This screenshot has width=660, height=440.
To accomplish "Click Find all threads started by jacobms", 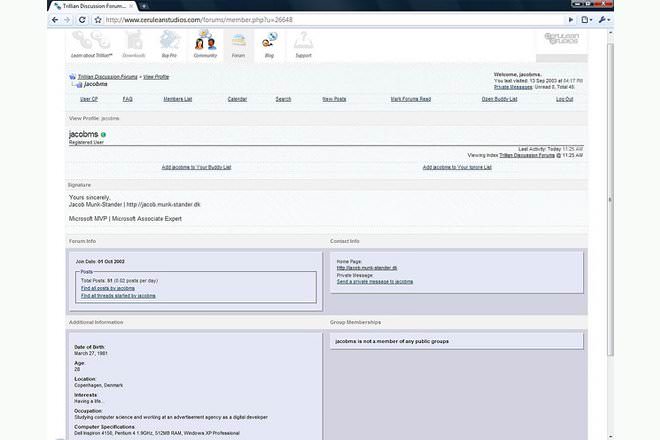I will (x=118, y=296).
